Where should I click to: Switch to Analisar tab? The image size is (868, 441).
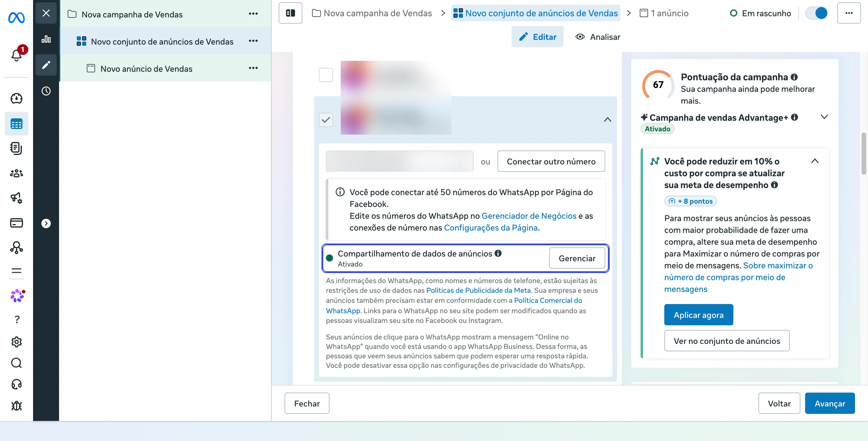click(x=598, y=37)
